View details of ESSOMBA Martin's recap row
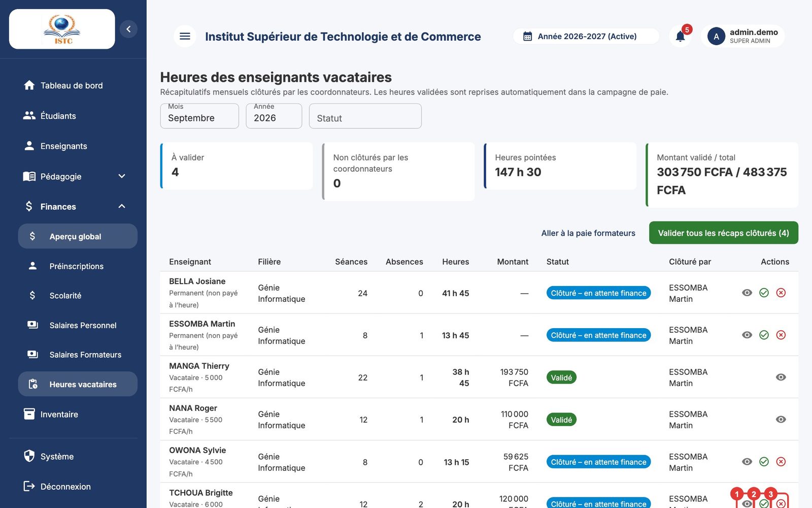This screenshot has height=508, width=812. pos(747,335)
